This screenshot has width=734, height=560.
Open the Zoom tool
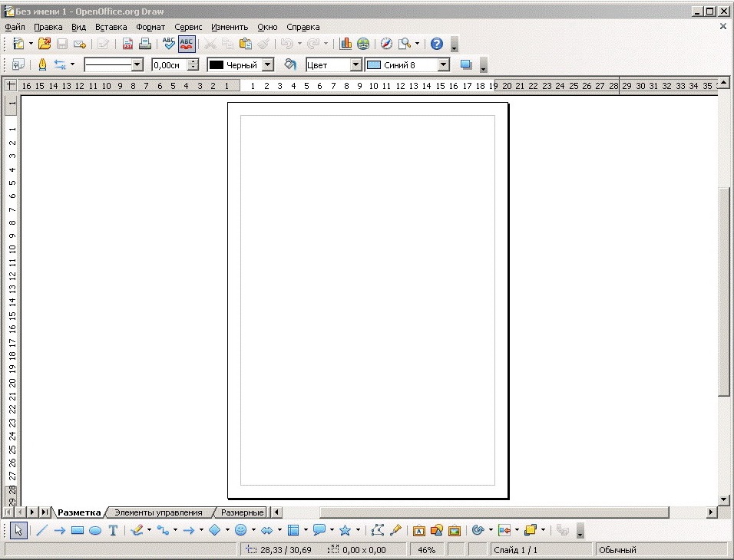point(405,44)
